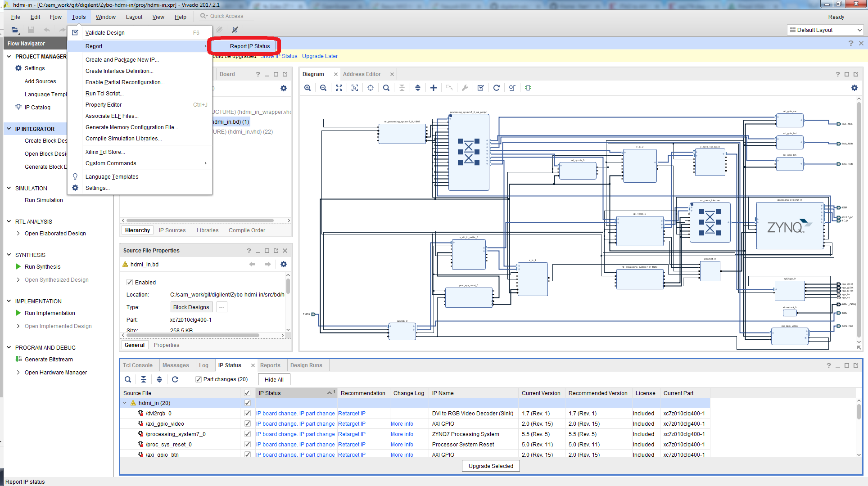Viewport: 868px width, 486px height.
Task: Toggle the hdmi_in (20) group checkbox
Action: (x=247, y=403)
